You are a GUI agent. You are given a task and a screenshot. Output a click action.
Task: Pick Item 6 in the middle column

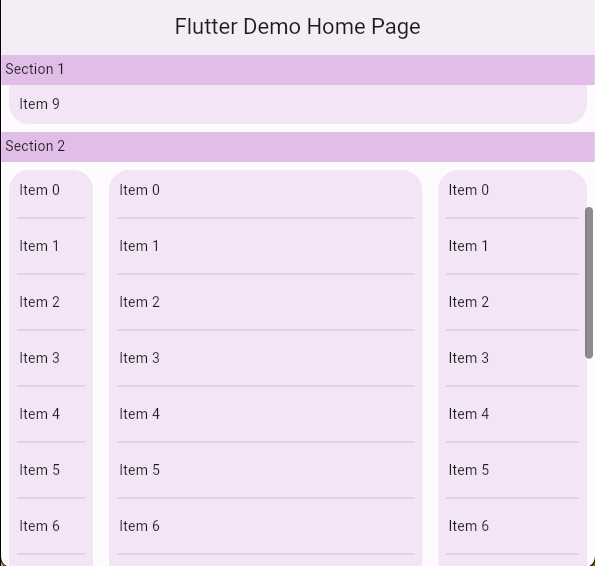pos(266,526)
